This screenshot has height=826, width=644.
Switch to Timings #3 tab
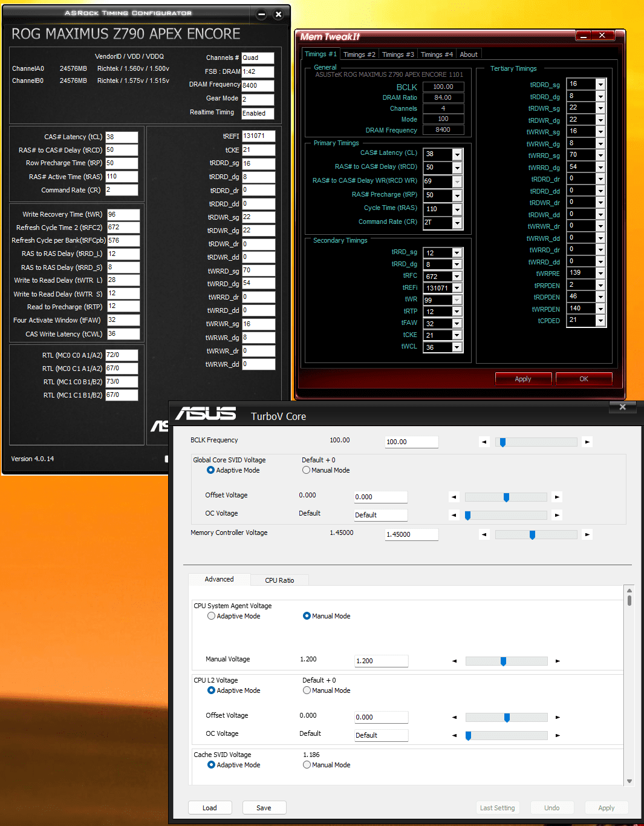[x=398, y=54]
